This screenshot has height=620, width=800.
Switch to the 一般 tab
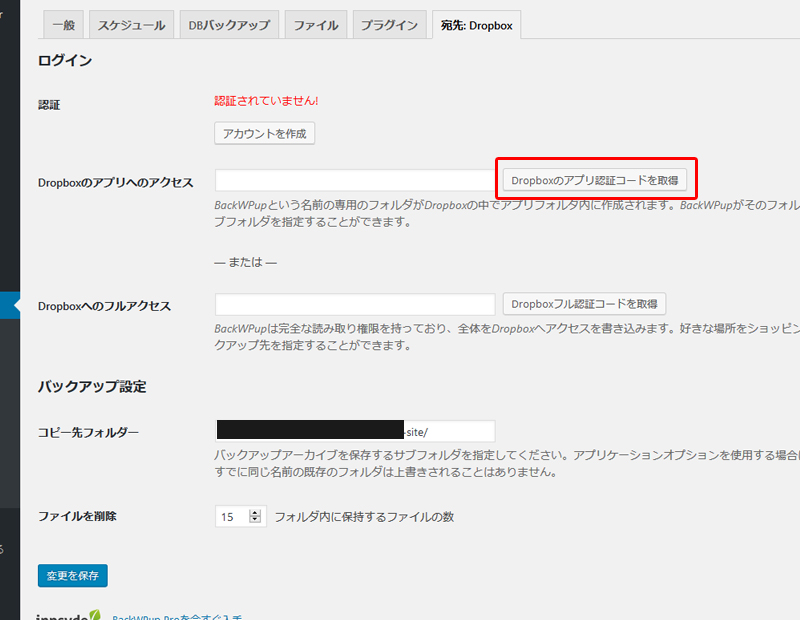click(x=64, y=25)
